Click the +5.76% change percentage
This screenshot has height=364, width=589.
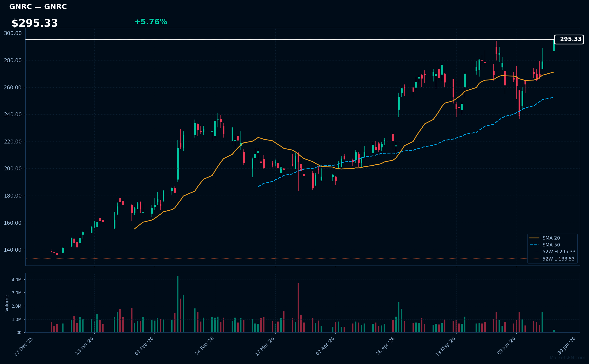[x=151, y=22]
